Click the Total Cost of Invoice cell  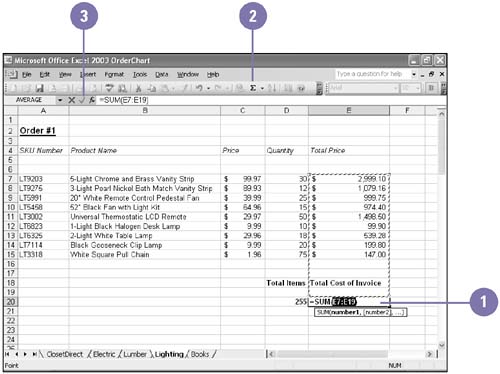point(349,283)
